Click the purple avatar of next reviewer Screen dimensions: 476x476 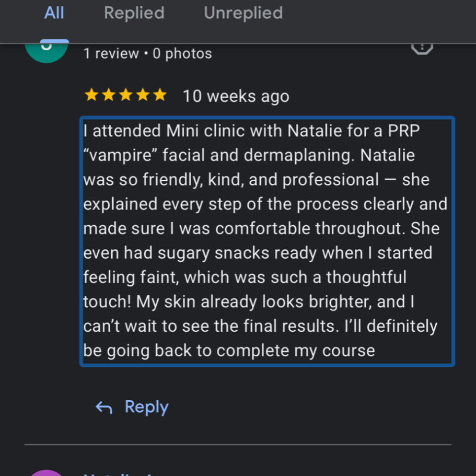coord(47,472)
